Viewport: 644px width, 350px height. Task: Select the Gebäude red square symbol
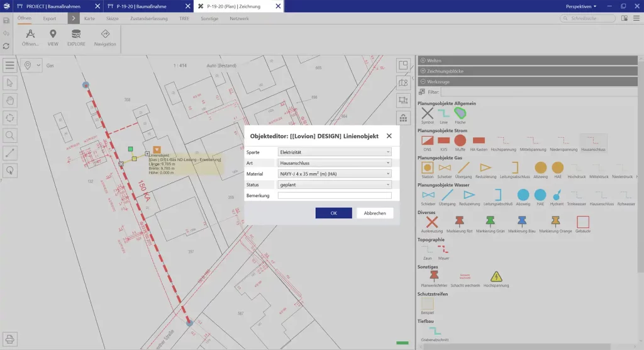[x=583, y=222]
